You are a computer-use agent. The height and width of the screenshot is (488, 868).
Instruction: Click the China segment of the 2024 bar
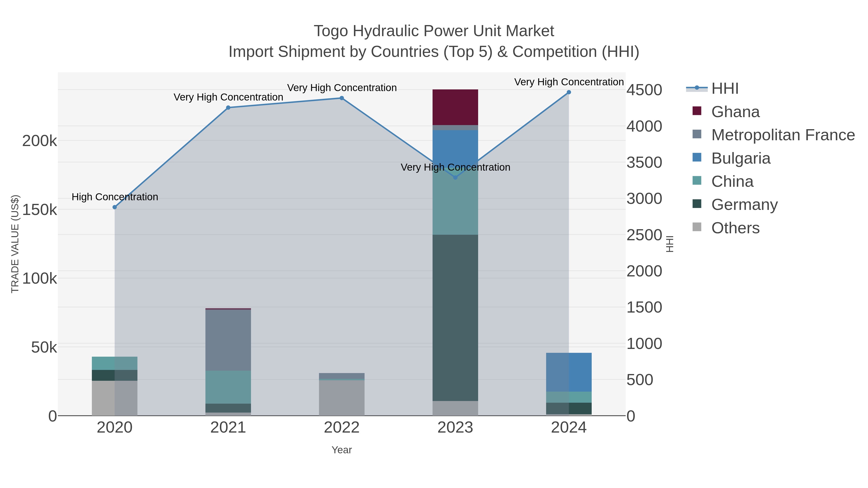(569, 397)
